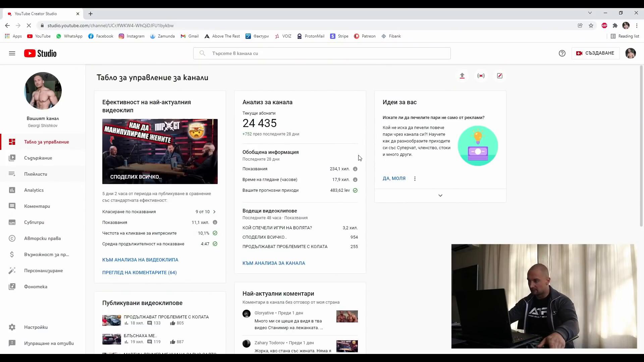The height and width of the screenshot is (362, 644).
Task: Click the go live broadcast icon
Action: click(x=481, y=76)
